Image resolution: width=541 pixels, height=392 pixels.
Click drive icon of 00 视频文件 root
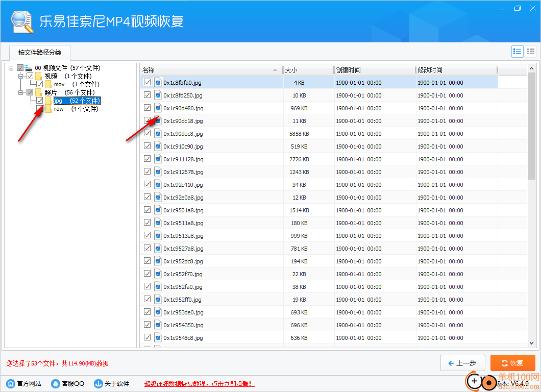point(28,68)
